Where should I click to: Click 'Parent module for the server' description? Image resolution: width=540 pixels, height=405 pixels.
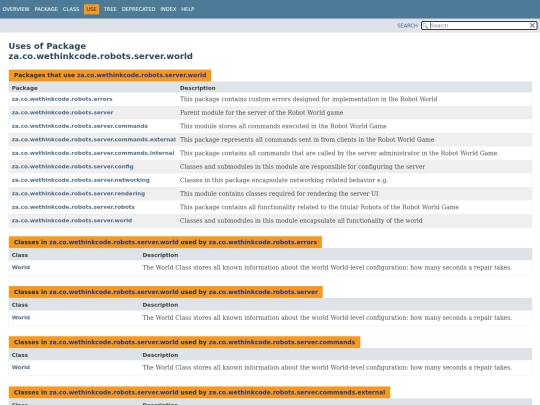261,113
